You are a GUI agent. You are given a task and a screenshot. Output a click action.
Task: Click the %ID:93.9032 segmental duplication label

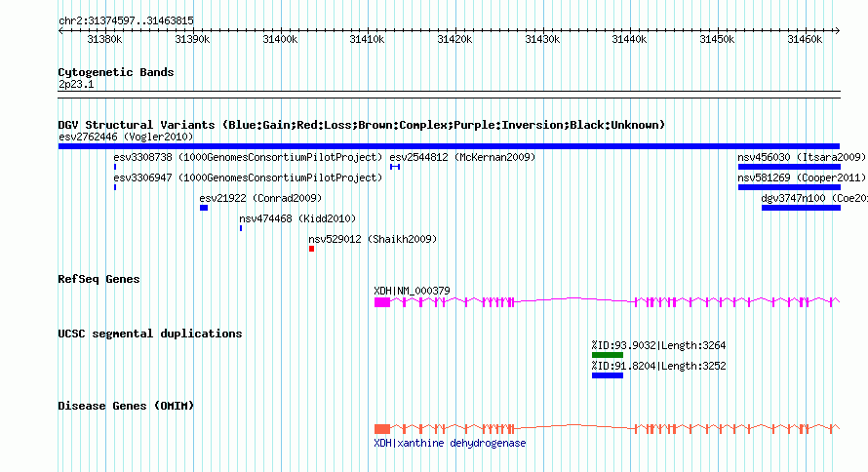658,346
